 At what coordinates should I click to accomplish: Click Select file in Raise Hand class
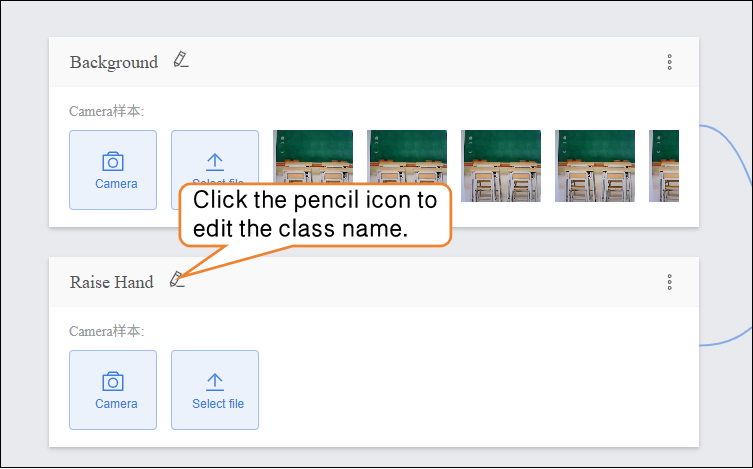[x=215, y=390]
